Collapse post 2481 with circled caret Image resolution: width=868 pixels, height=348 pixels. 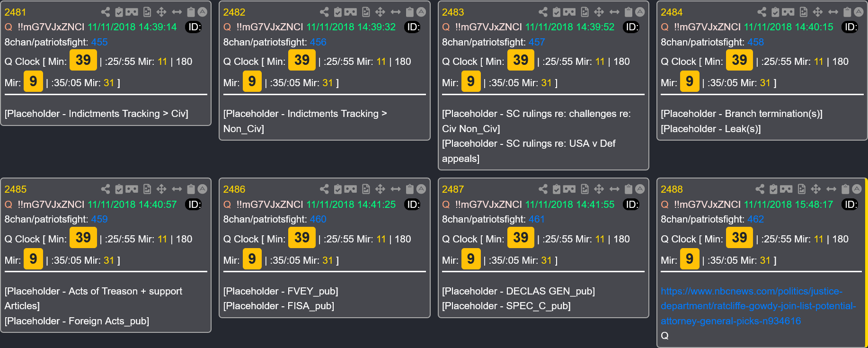pyautogui.click(x=203, y=12)
